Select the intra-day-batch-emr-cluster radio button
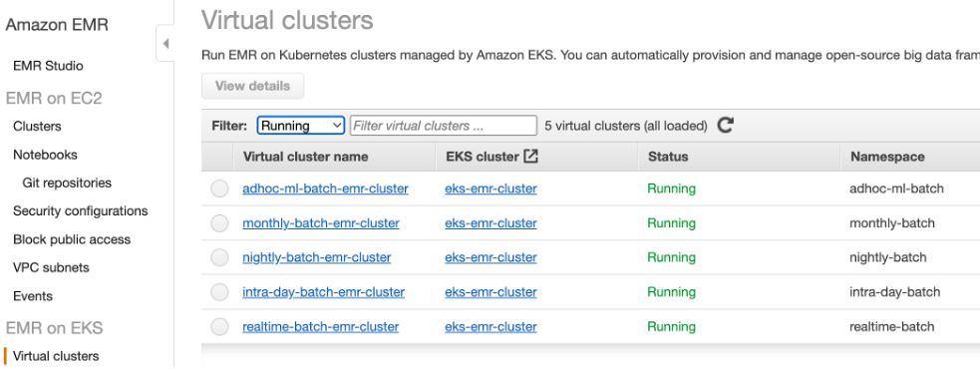Viewport: 980px width, 369px height. point(219,292)
